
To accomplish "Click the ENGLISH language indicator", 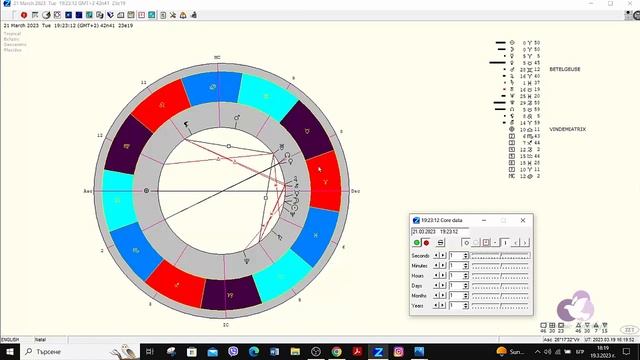I will (x=10, y=340).
